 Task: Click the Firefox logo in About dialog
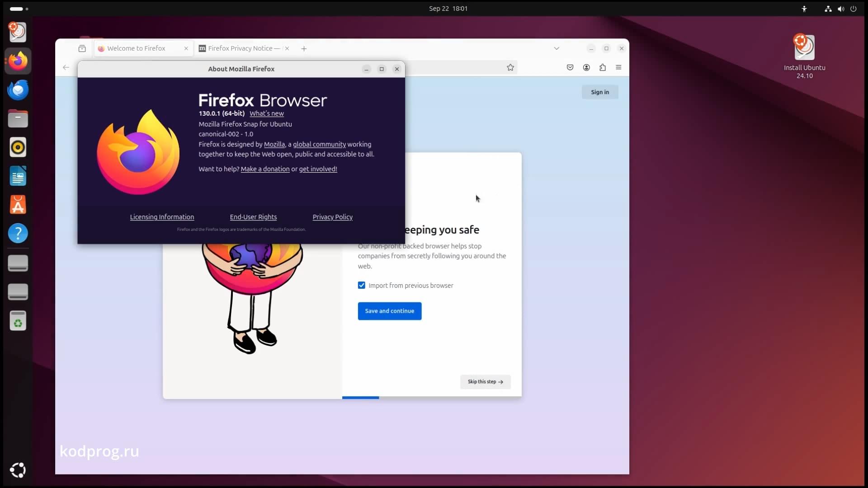[x=138, y=152]
